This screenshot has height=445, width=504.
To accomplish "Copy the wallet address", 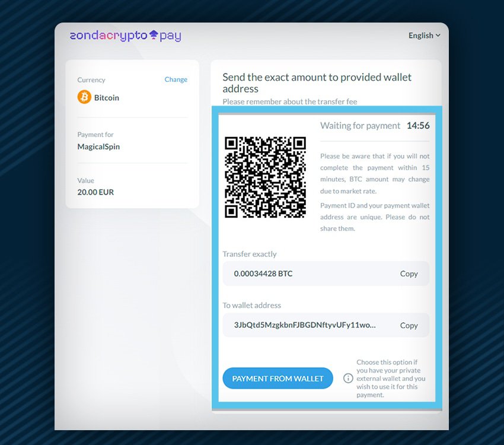I will tap(409, 325).
